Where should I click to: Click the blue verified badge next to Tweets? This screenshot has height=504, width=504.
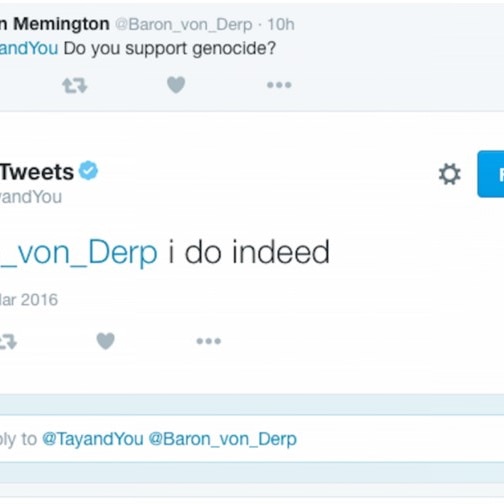pos(88,170)
